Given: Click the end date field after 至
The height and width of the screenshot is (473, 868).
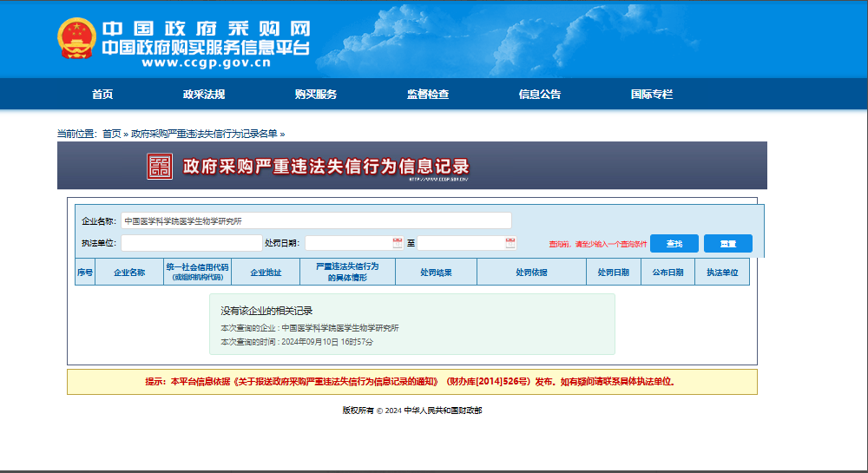Looking at the screenshot, I should [461, 243].
